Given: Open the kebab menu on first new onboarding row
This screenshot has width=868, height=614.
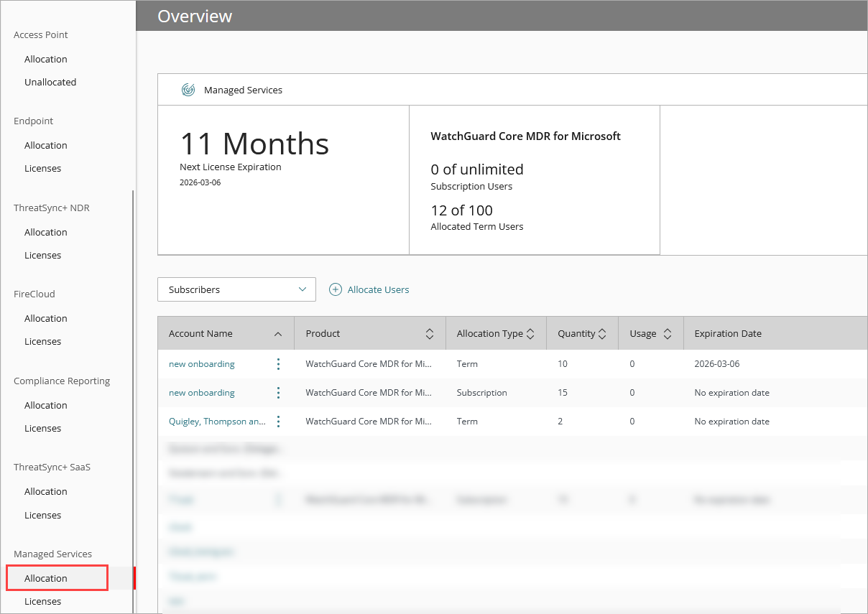Looking at the screenshot, I should point(278,363).
